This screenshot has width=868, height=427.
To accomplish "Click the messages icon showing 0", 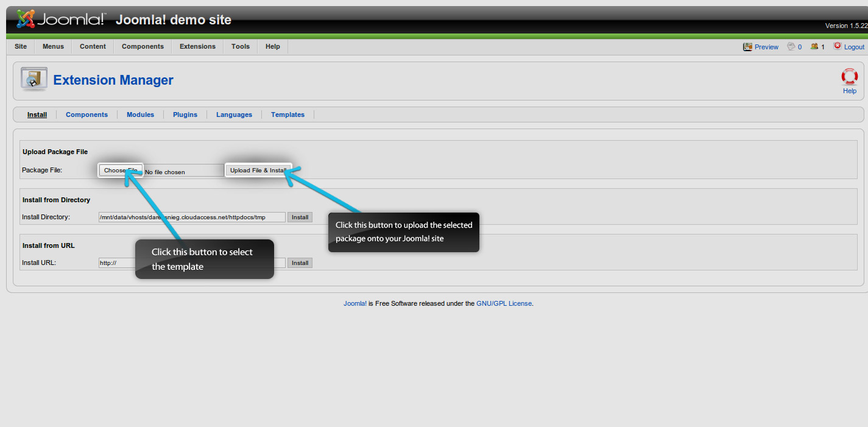I will pos(791,46).
